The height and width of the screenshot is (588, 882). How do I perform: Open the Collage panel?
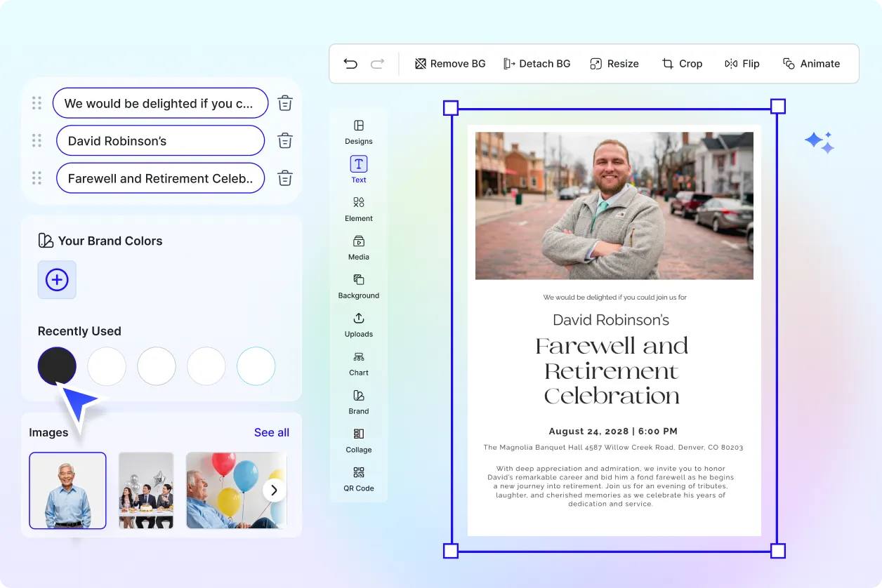pyautogui.click(x=358, y=439)
